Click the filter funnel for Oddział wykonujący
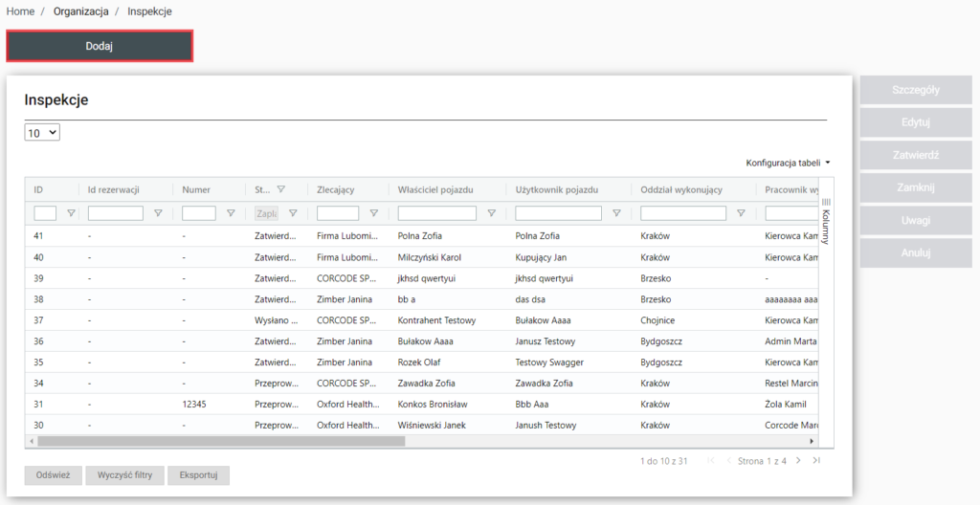Viewport: 980px width, 505px height. 741,213
